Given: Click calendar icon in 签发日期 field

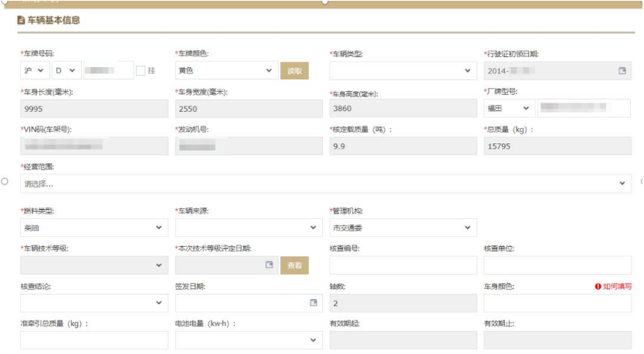Looking at the screenshot, I should point(314,303).
